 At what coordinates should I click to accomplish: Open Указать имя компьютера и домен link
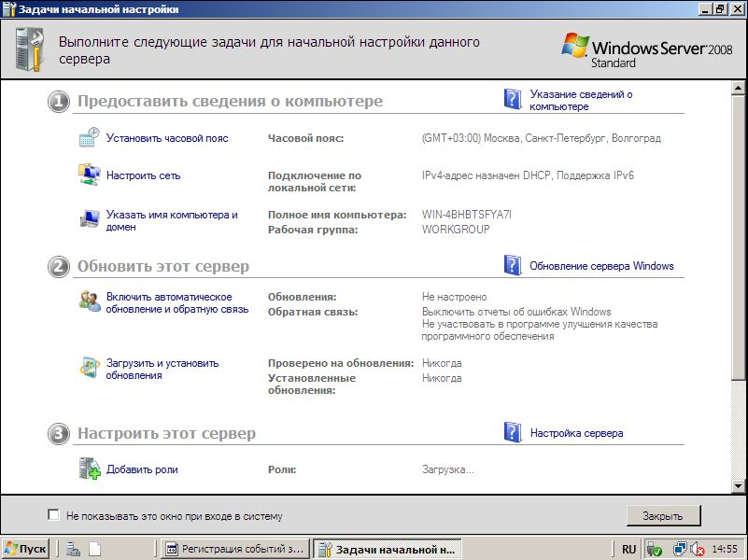tap(172, 220)
